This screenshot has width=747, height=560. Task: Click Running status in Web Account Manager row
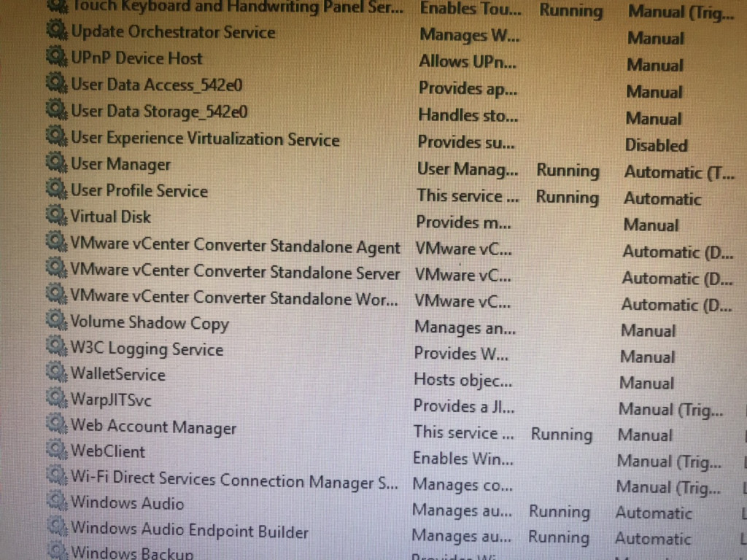point(562,435)
